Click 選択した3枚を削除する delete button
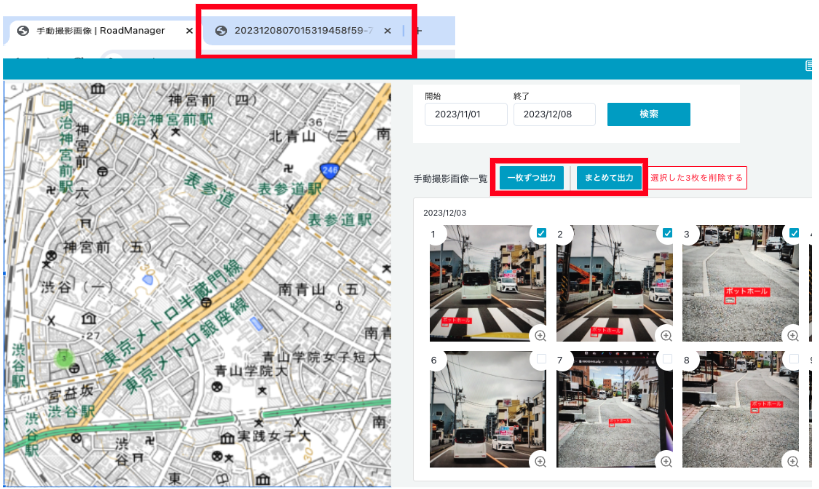The image size is (819, 489). click(697, 178)
